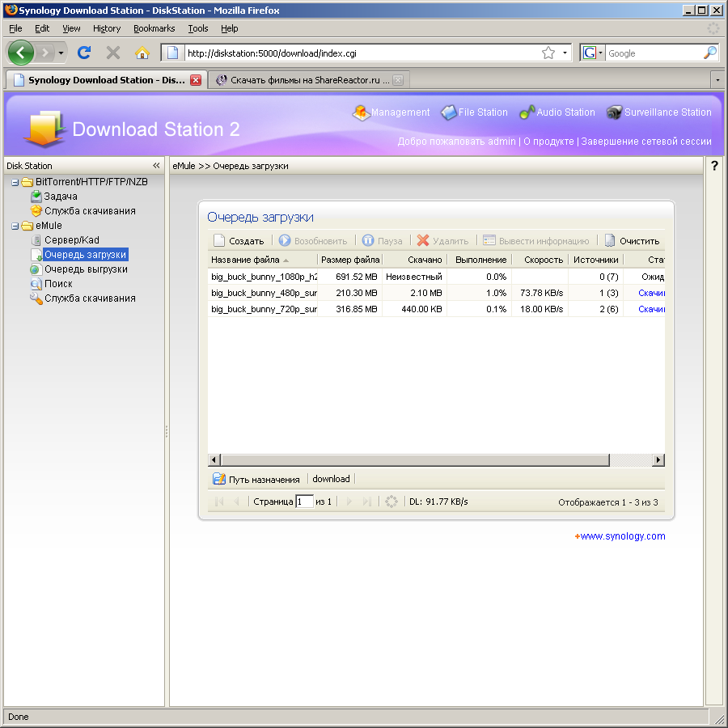Open the address bar history dropdown
The height and width of the screenshot is (728, 728).
(x=565, y=53)
